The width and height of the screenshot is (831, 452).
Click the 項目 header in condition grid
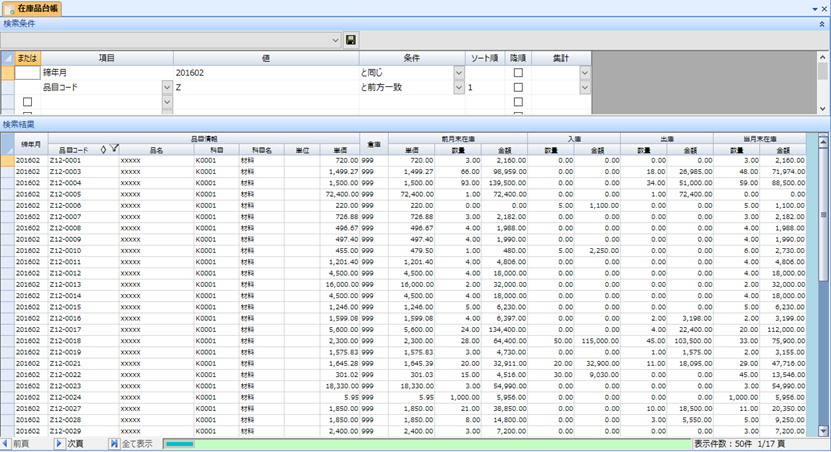107,58
